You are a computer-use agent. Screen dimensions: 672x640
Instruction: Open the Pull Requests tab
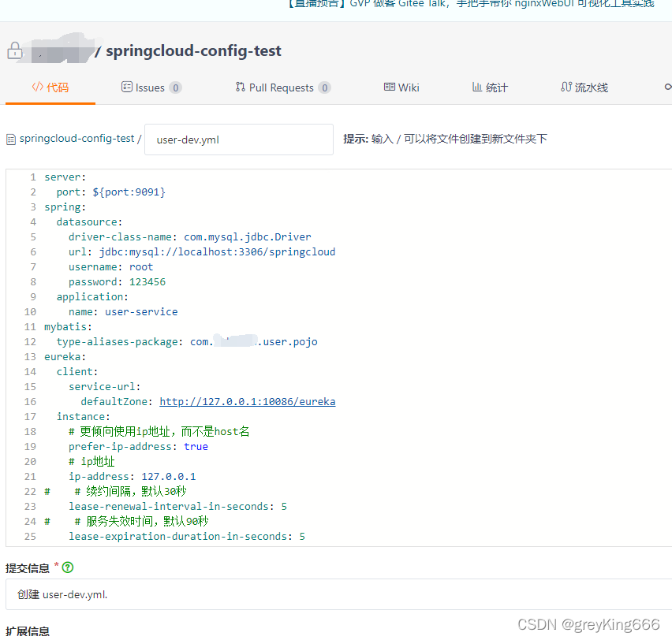pos(282,87)
